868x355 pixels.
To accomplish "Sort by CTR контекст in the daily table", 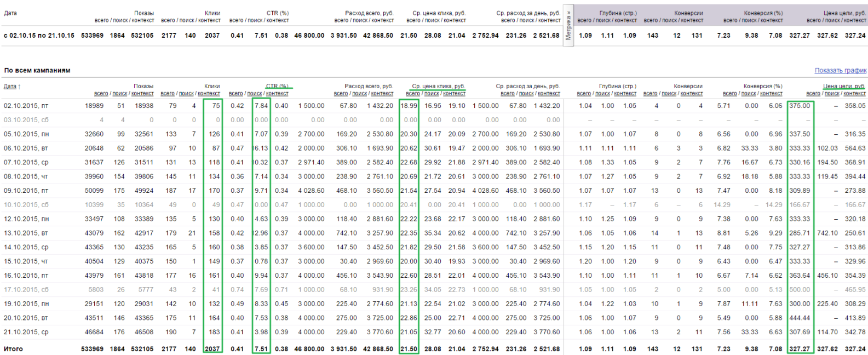I will click(277, 94).
